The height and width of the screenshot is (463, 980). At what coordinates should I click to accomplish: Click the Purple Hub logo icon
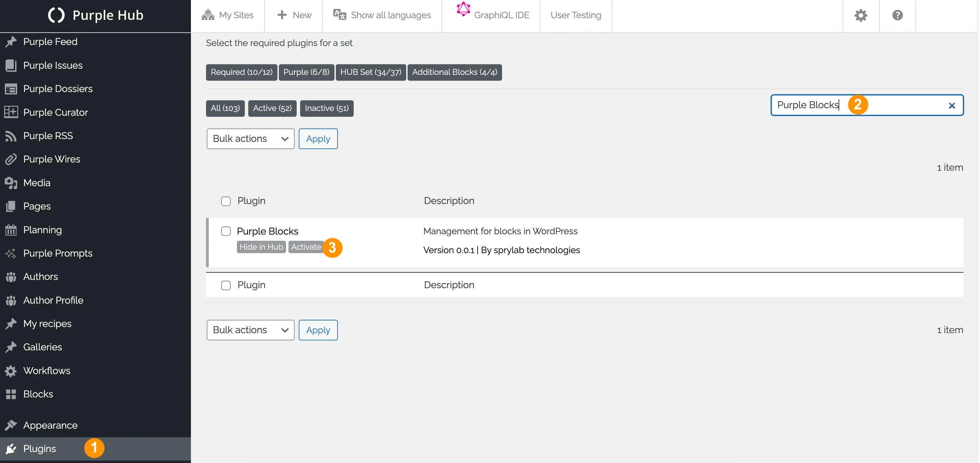[x=56, y=15]
